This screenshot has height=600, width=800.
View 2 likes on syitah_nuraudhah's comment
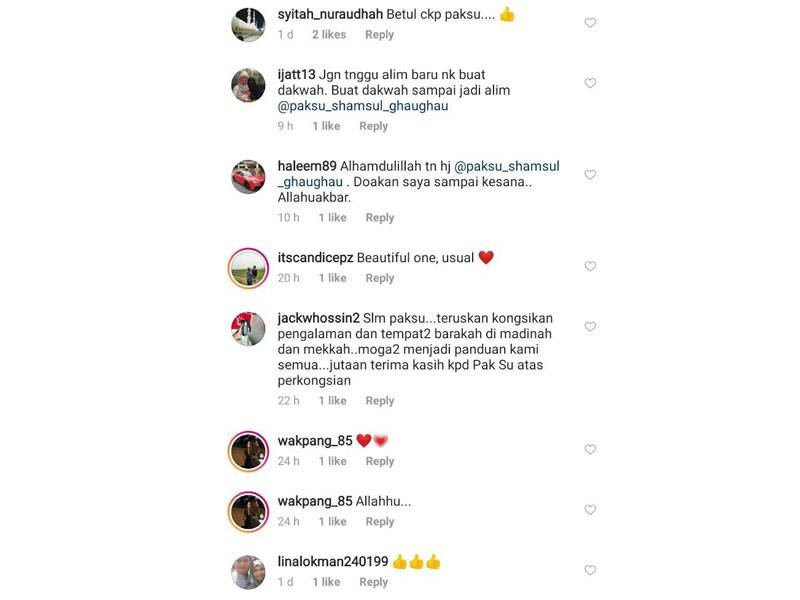pyautogui.click(x=329, y=35)
